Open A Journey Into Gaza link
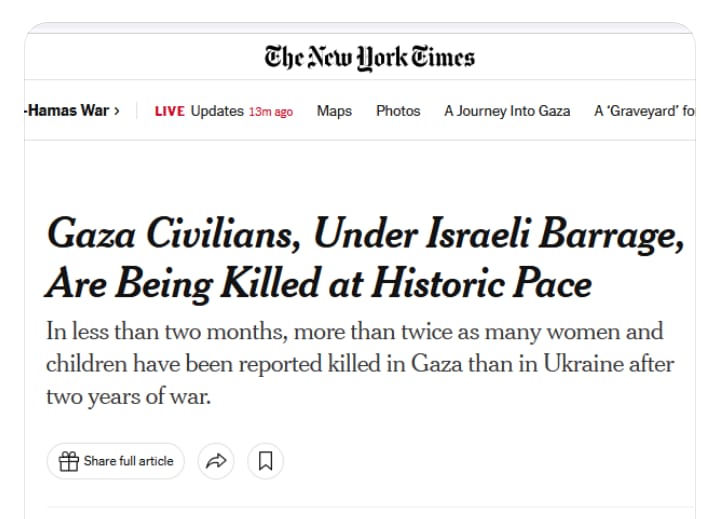 [x=507, y=111]
